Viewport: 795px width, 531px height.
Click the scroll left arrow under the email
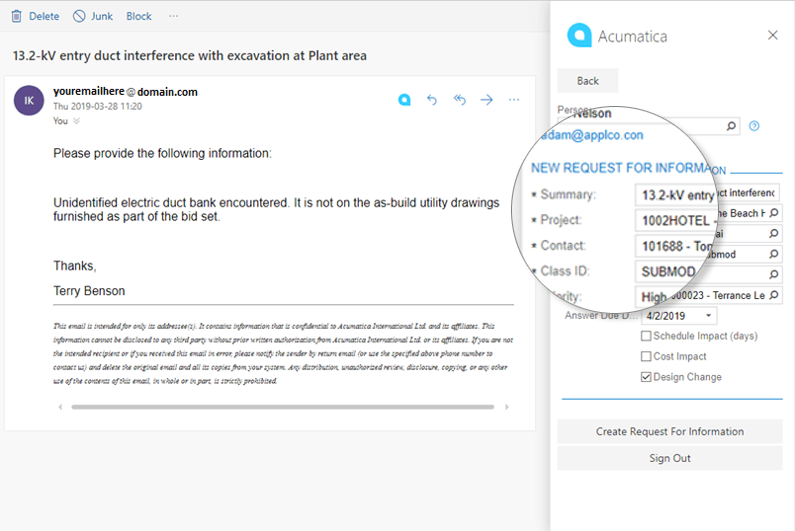[x=60, y=407]
